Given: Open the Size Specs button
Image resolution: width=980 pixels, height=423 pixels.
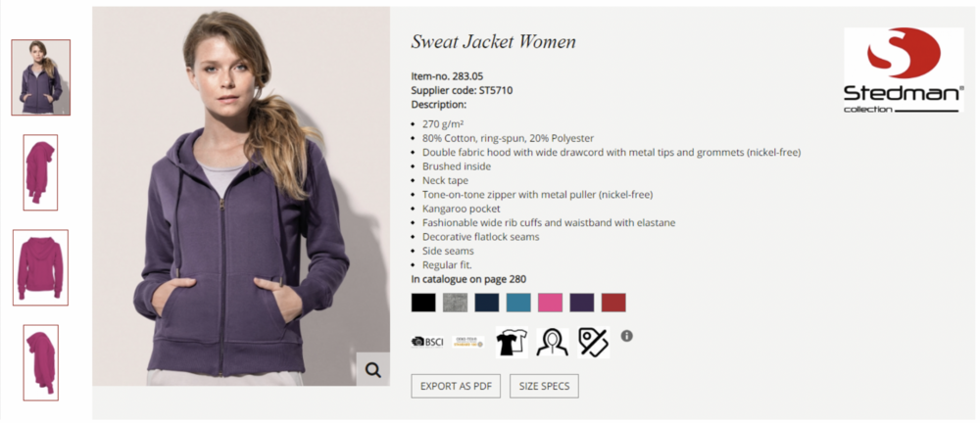Looking at the screenshot, I should 544,386.
